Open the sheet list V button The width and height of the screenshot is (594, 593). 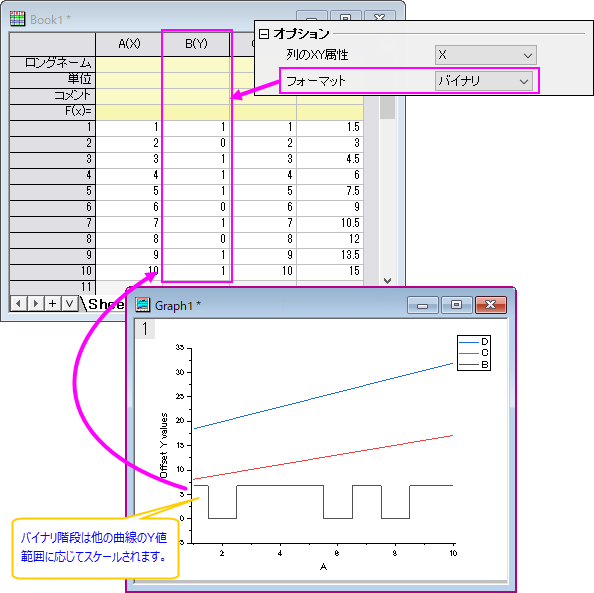point(69,303)
